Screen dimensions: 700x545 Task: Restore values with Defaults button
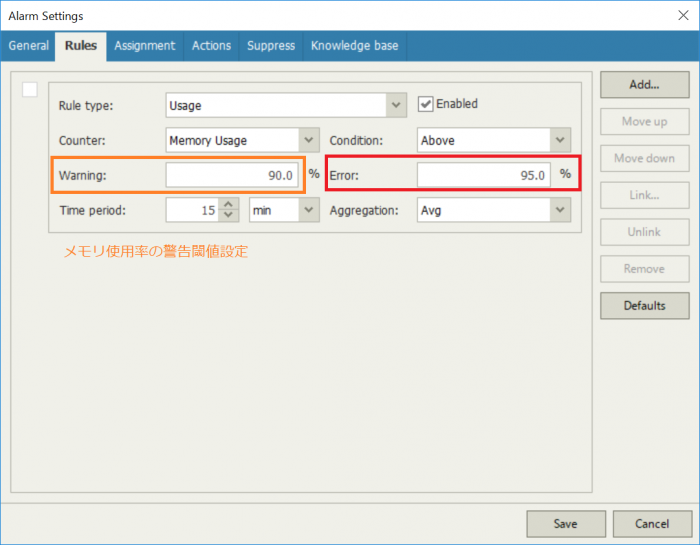tap(645, 305)
